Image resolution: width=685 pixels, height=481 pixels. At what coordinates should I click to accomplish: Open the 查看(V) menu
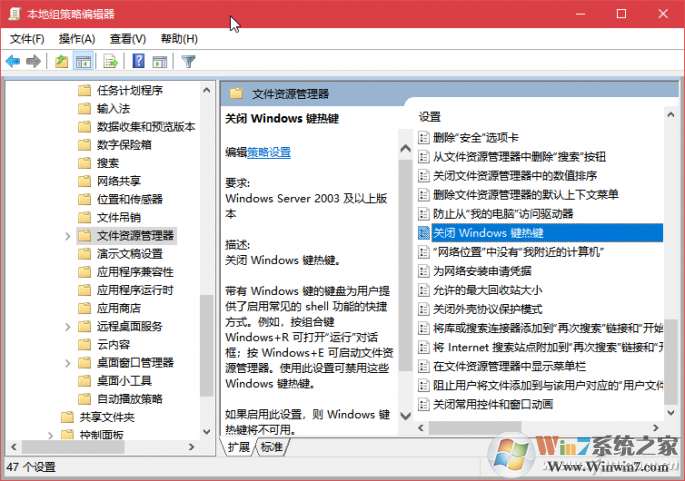coord(128,39)
